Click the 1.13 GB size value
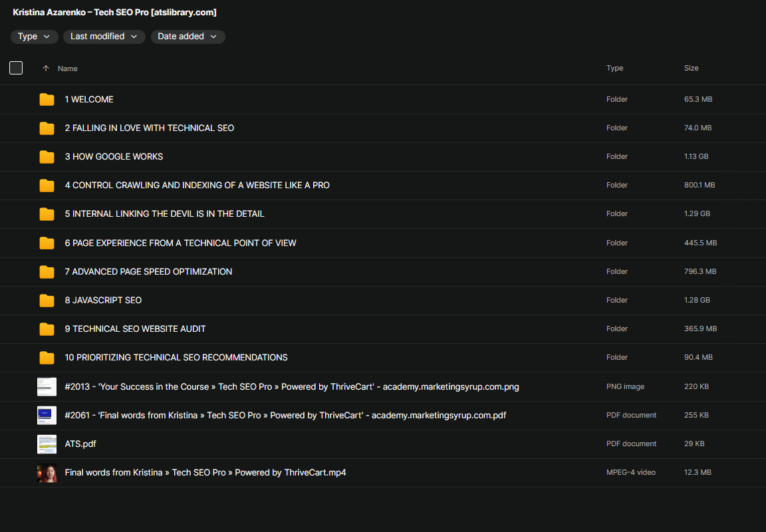766x532 pixels. [x=696, y=156]
